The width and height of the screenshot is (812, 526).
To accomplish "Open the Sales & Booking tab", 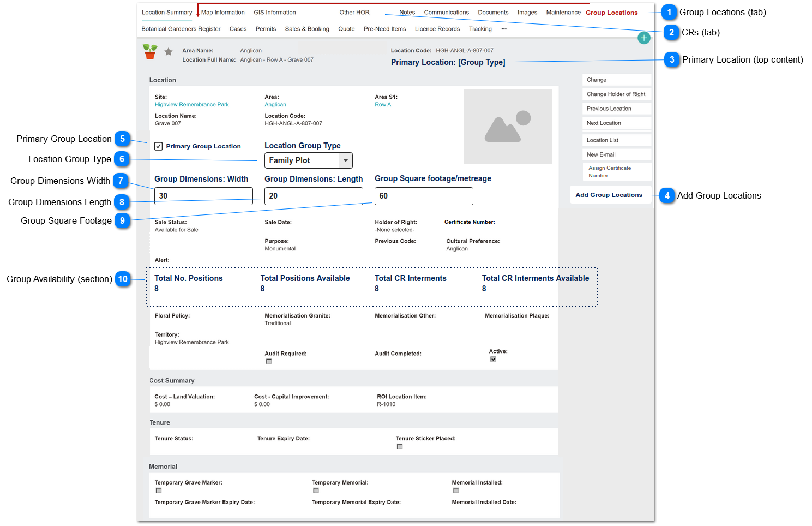I will [x=307, y=29].
